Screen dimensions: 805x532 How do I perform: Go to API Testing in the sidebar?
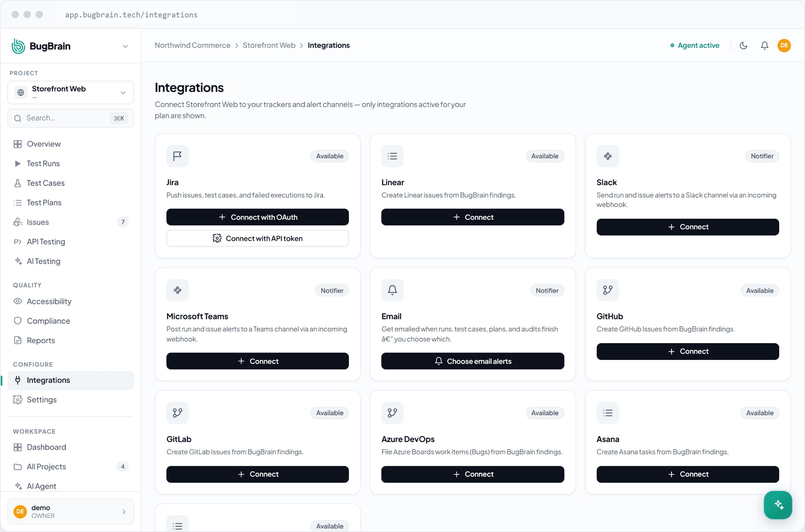tap(70, 242)
